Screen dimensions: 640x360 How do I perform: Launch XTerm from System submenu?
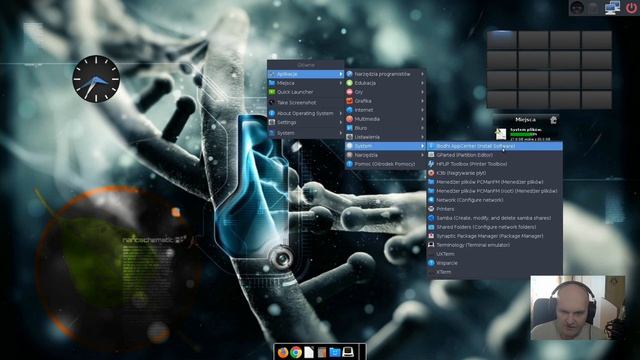pyautogui.click(x=495, y=272)
